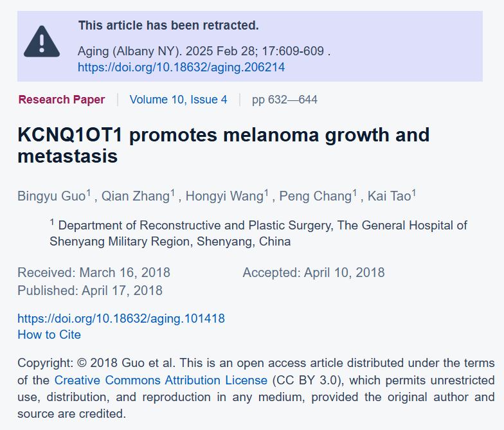Click author name Peng Chang

316,196
